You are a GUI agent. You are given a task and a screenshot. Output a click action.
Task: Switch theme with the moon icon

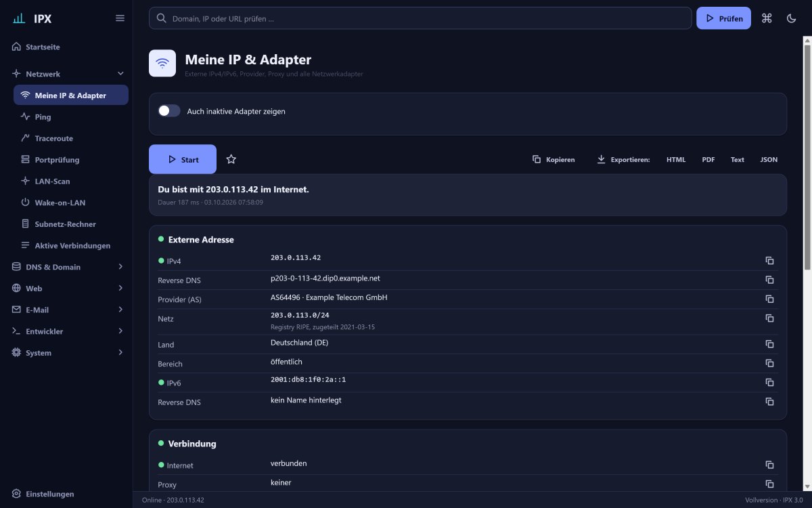(791, 18)
